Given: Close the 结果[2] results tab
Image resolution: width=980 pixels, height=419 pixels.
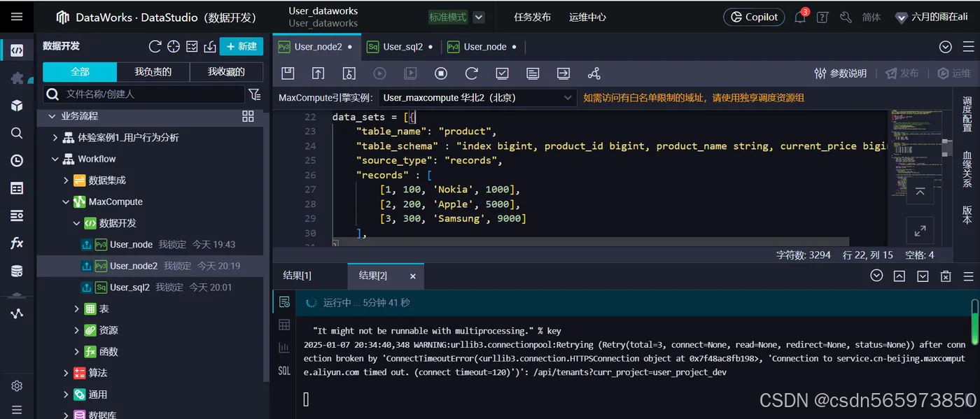Looking at the screenshot, I should tap(412, 276).
